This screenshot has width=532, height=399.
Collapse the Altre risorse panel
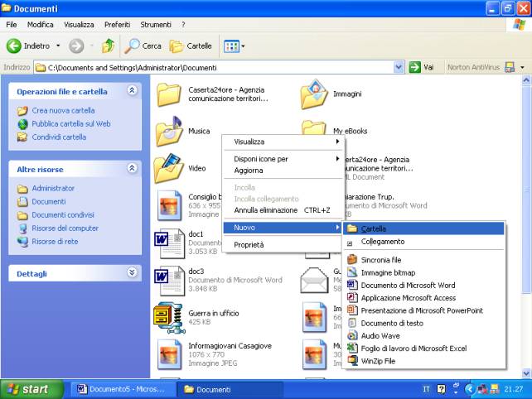click(x=132, y=168)
